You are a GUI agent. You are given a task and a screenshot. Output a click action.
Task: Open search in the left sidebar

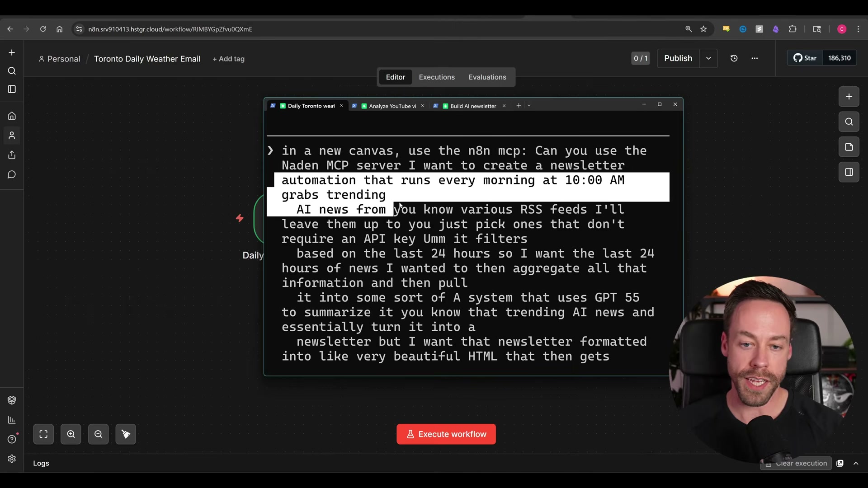[12, 71]
